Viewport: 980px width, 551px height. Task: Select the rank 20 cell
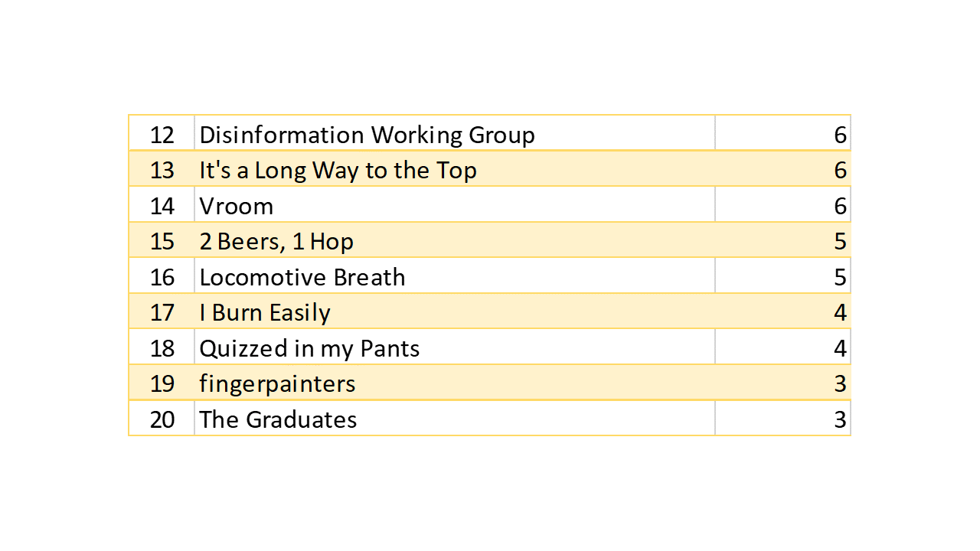click(x=162, y=419)
